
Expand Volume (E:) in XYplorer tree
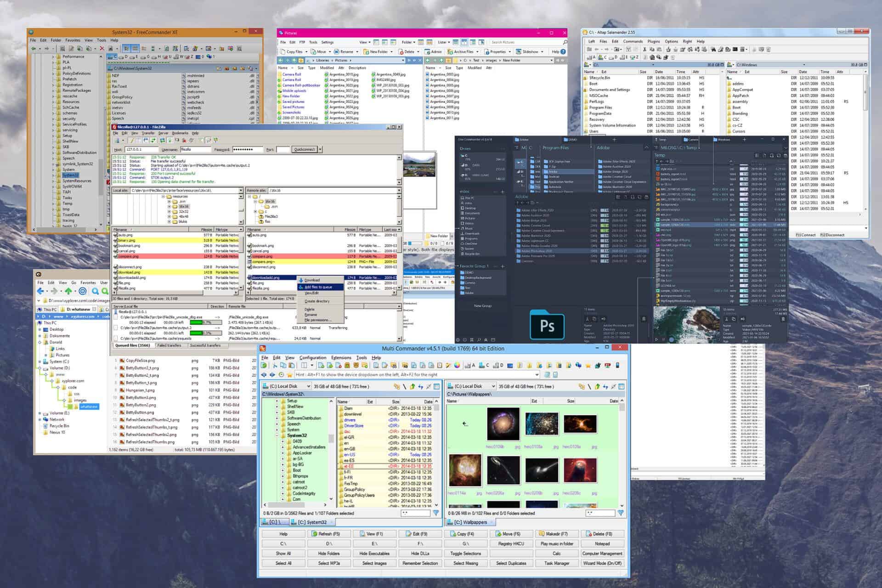(40, 413)
